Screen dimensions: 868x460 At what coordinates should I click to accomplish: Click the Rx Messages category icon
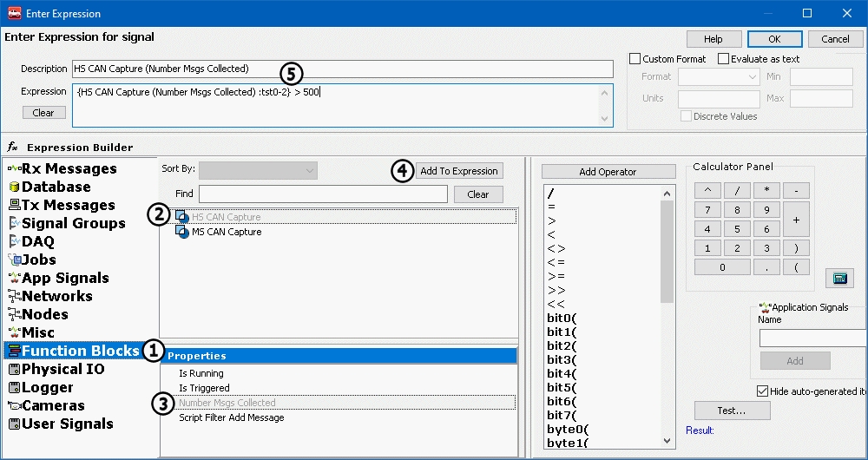click(x=13, y=168)
